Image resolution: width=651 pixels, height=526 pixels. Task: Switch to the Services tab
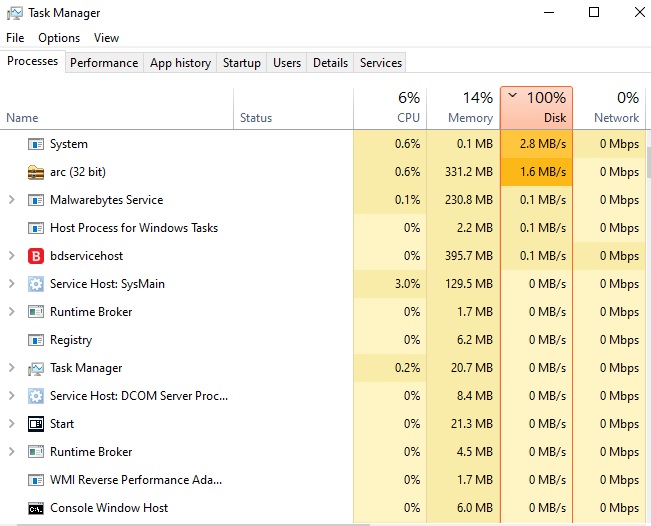pos(381,63)
